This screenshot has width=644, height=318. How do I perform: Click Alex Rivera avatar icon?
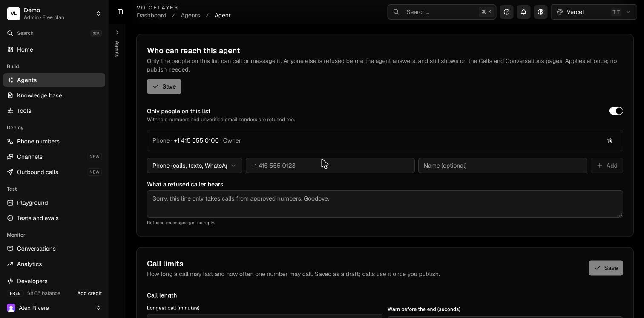[11, 308]
